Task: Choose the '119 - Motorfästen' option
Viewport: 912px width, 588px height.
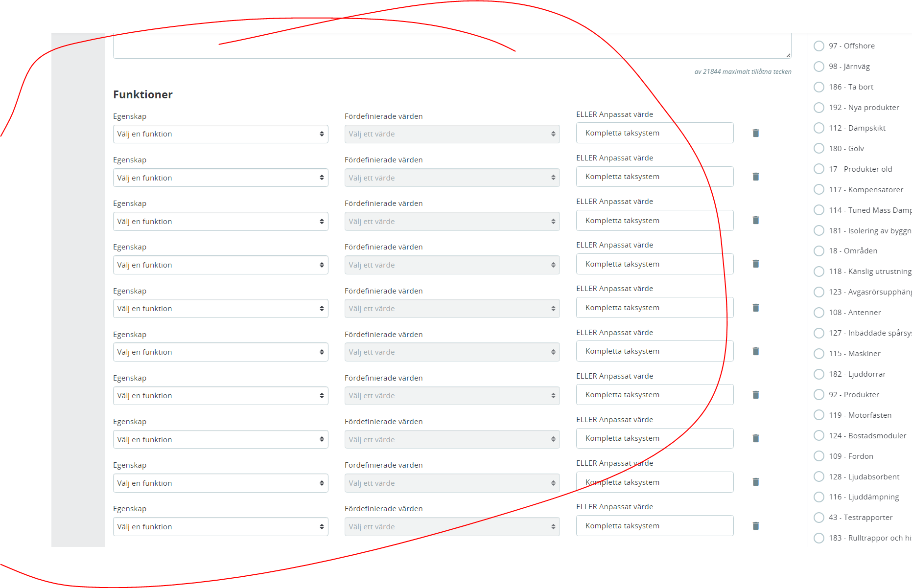Action: [x=819, y=415]
